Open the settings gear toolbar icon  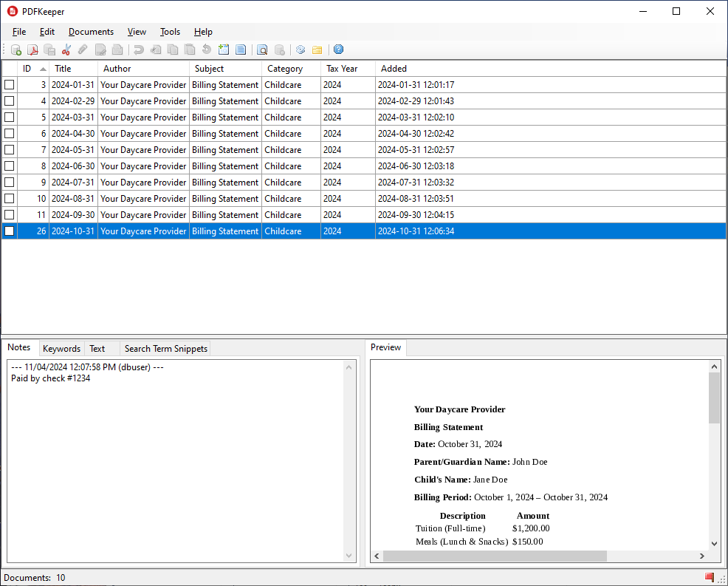(301, 50)
